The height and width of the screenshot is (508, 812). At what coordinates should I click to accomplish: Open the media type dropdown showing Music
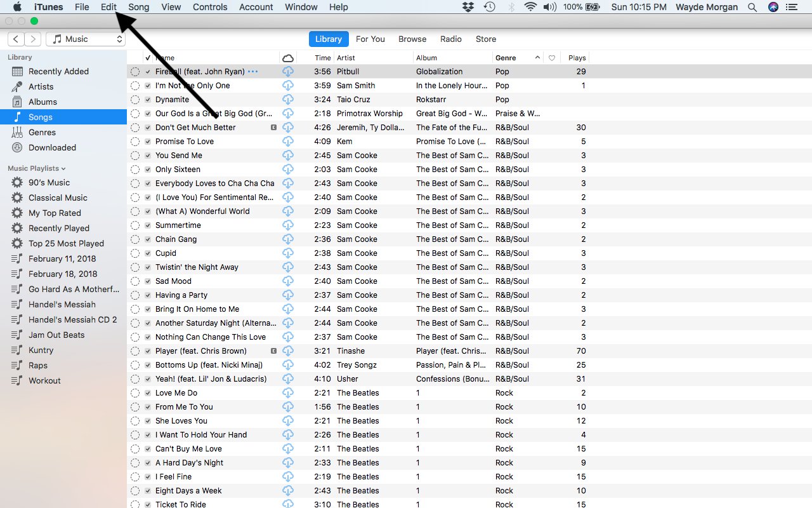coord(85,38)
